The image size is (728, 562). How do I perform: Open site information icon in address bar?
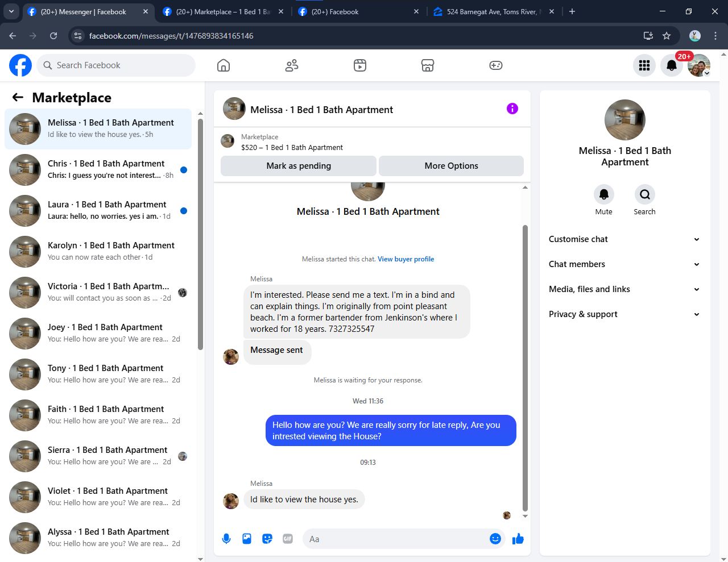pyautogui.click(x=78, y=36)
